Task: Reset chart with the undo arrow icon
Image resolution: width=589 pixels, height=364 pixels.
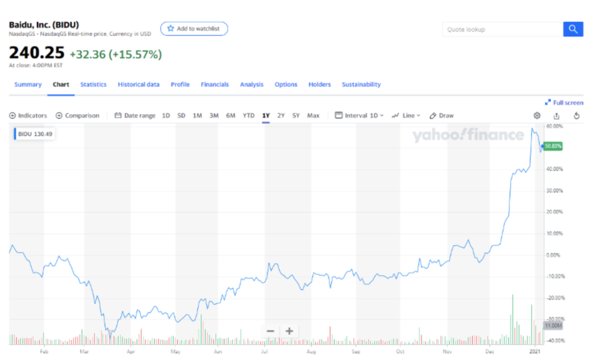Action: click(577, 116)
